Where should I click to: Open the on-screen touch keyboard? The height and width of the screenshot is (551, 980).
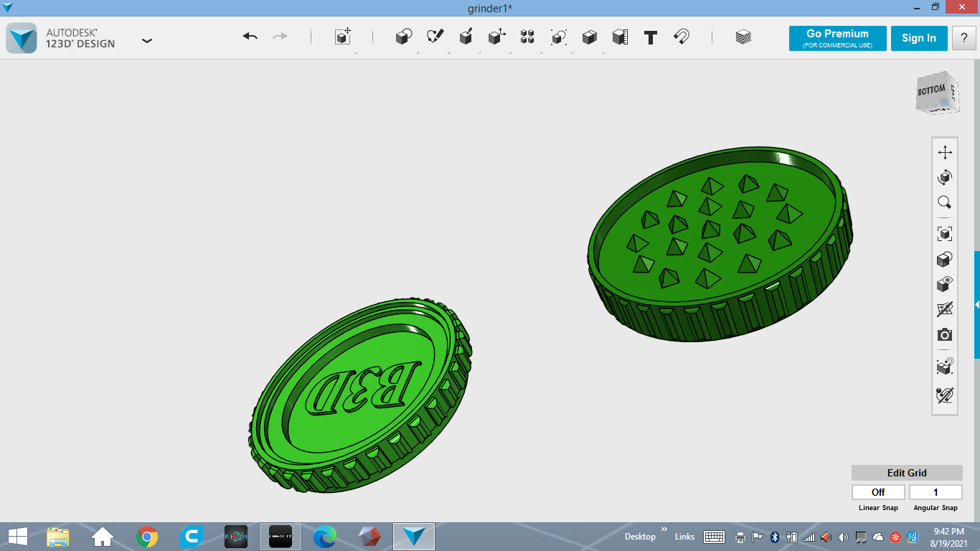(x=714, y=537)
